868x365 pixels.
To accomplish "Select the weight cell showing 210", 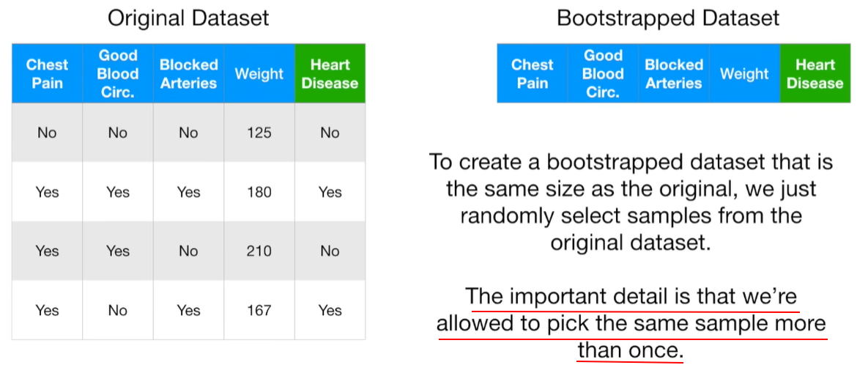I will [x=259, y=251].
